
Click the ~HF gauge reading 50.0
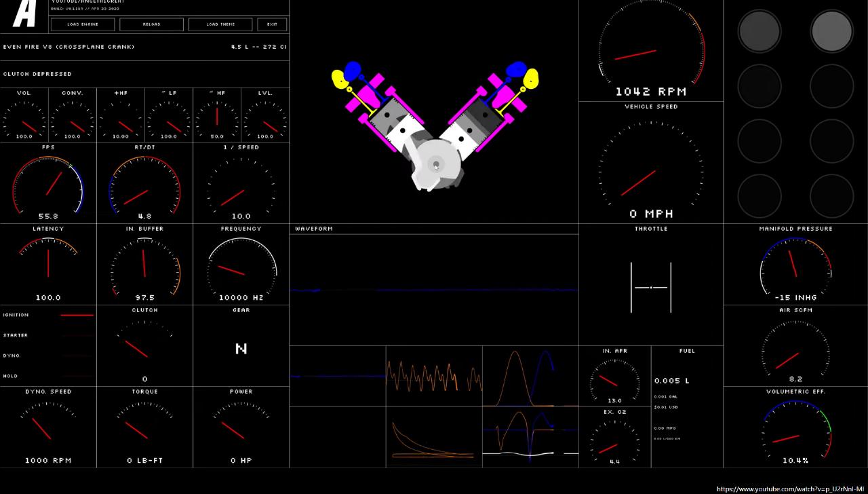(217, 115)
